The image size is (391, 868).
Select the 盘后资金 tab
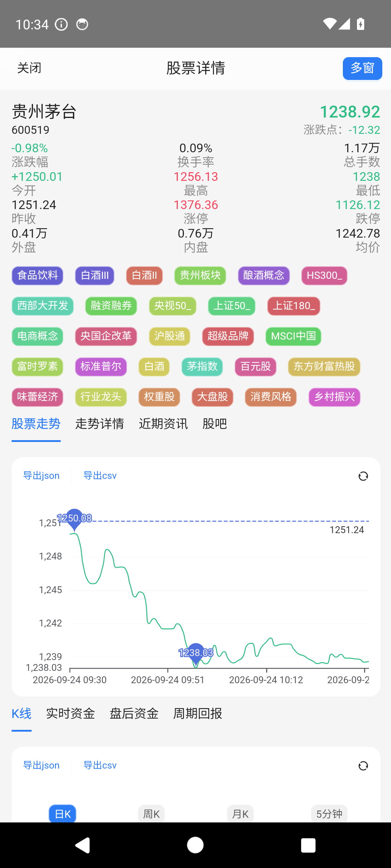point(134,714)
